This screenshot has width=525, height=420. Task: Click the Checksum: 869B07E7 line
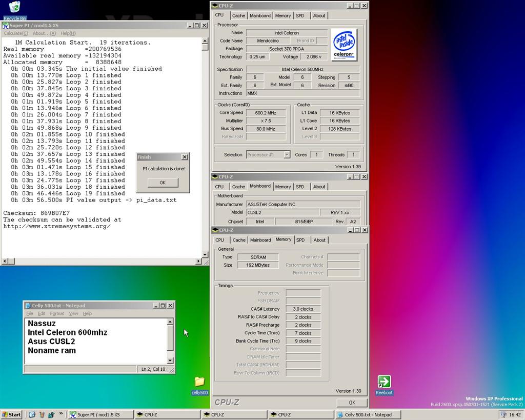click(x=36, y=213)
